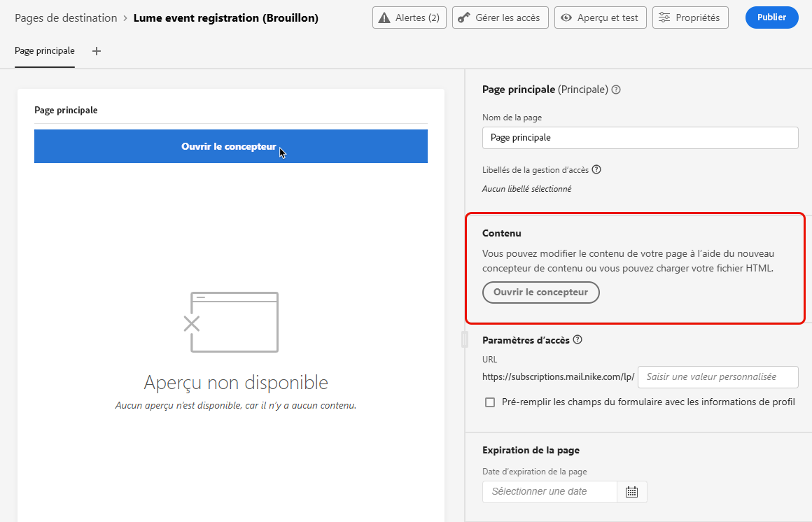The image size is (812, 522).
Task: Click the Gérer les accès key button
Action: pos(500,17)
